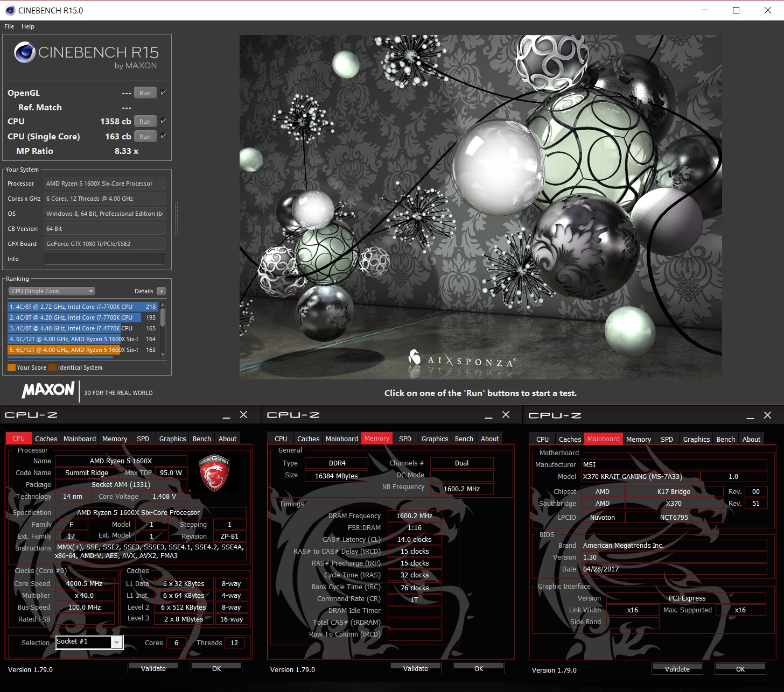Select ranking row 4: Ryzen 5 1600X scoring 164
This screenshot has width=784, height=692.
82,339
